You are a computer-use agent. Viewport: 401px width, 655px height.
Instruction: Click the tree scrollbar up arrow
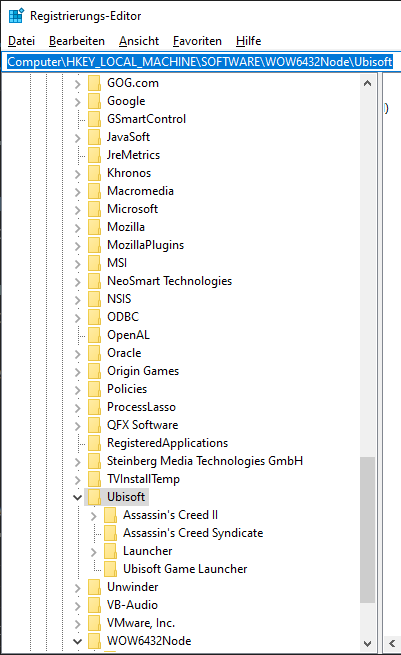tap(368, 83)
